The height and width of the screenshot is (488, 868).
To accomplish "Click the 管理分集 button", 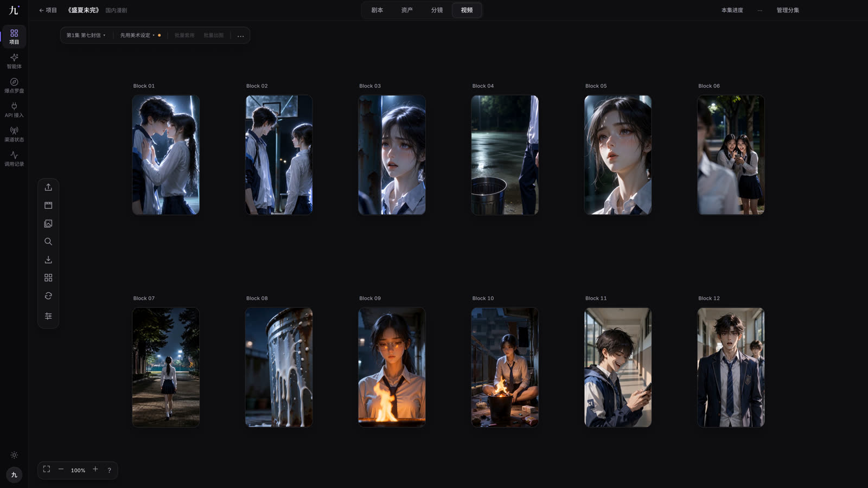I will (x=788, y=10).
